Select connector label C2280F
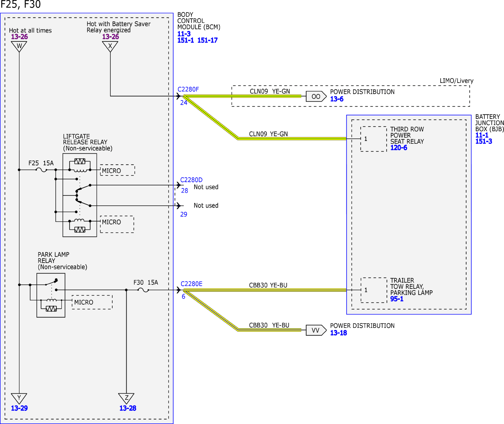The width and height of the screenshot is (504, 424). [188, 89]
